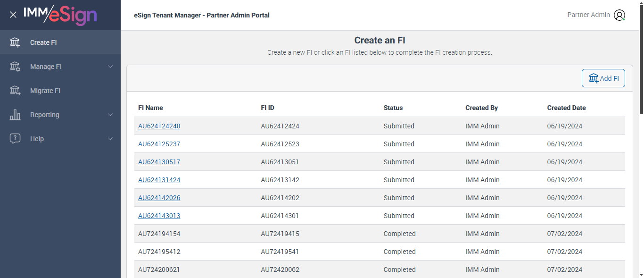644x278 pixels.
Task: Click the Migrate FI bank-arrow icon
Action: 15,91
